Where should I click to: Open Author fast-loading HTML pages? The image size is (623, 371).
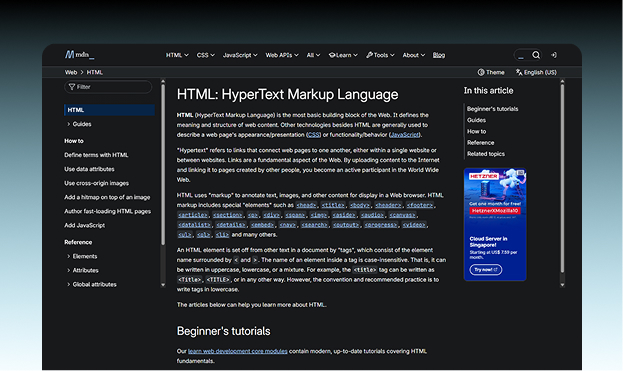coord(108,211)
